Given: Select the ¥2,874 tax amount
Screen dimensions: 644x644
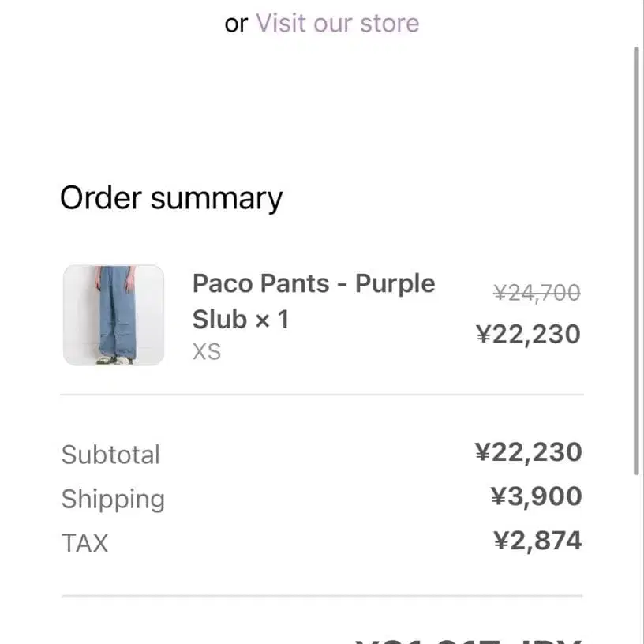Looking at the screenshot, I should click(537, 541).
